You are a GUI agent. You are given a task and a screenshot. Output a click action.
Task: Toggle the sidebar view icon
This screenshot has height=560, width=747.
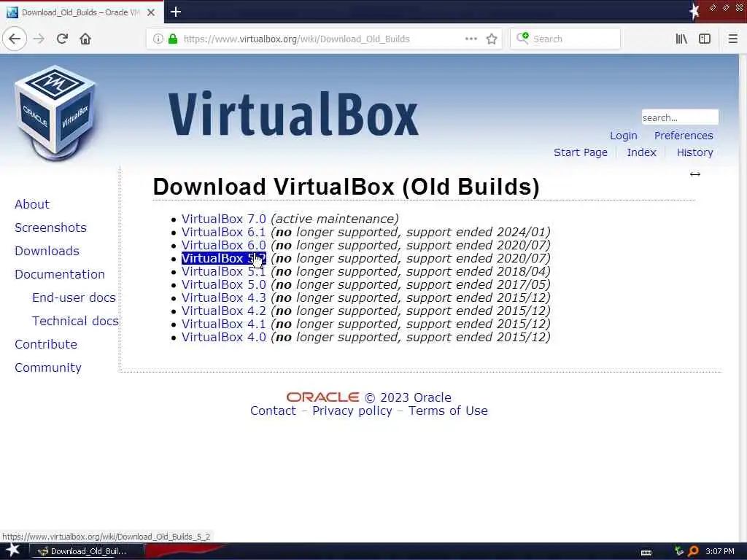point(705,39)
